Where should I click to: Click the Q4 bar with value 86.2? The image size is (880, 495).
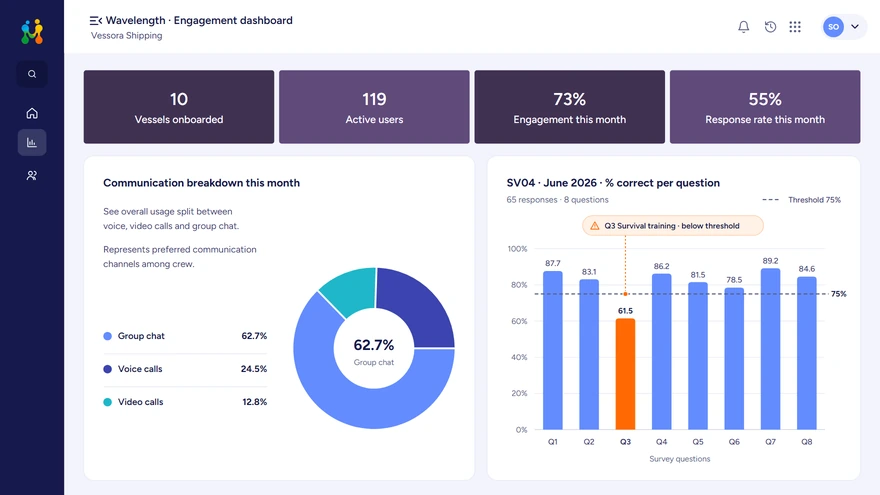662,352
